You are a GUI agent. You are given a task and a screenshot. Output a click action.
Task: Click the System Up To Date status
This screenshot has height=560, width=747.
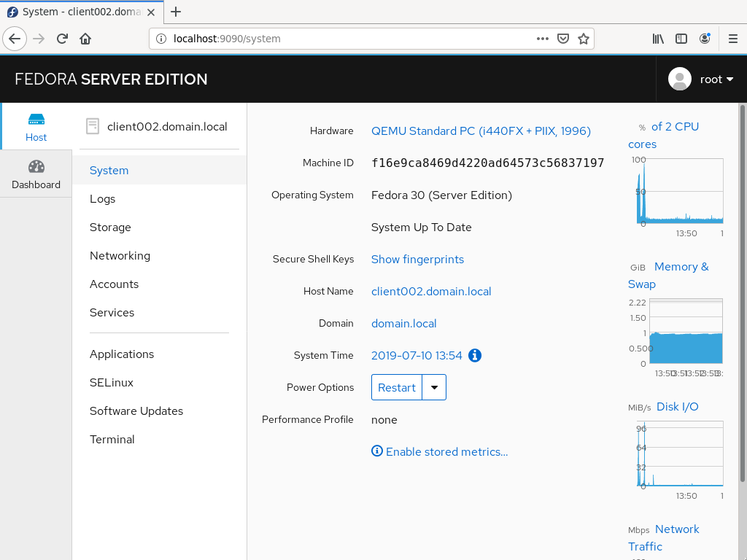pos(421,227)
